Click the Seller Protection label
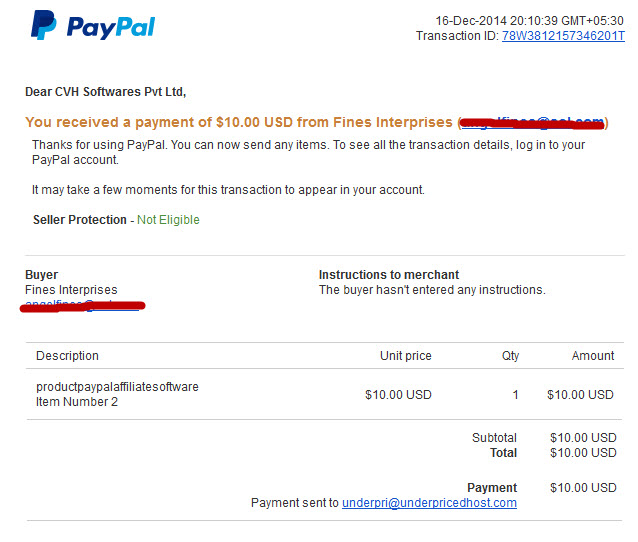638x542 pixels. click(80, 220)
